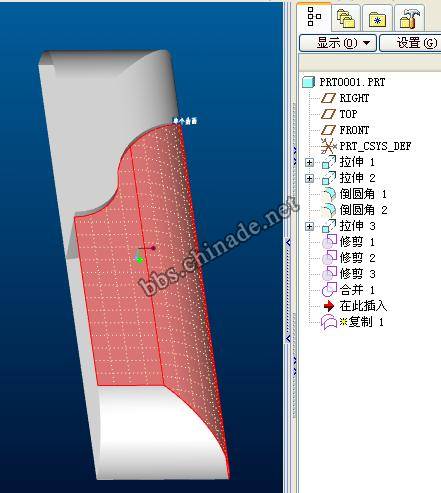Switch to the folder browser tab
Screen dimensions: 441x493
tap(346, 18)
